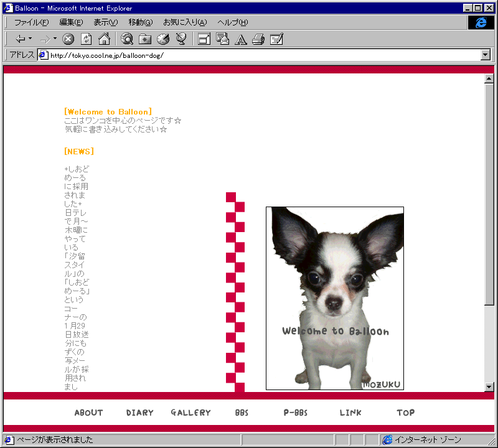Open the Mail toolbar icon
Image resolution: width=498 pixels, height=448 pixels.
222,39
